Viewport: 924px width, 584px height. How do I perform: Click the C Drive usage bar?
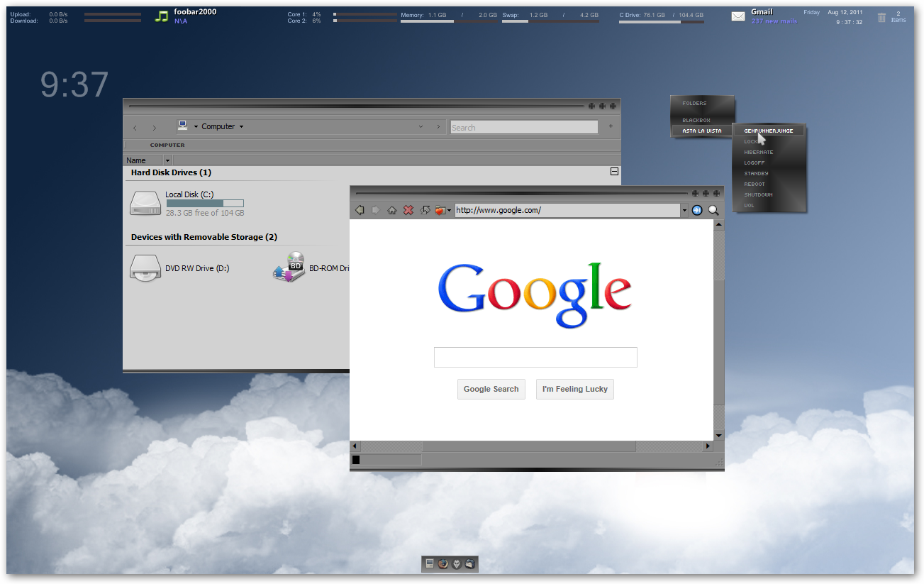662,22
